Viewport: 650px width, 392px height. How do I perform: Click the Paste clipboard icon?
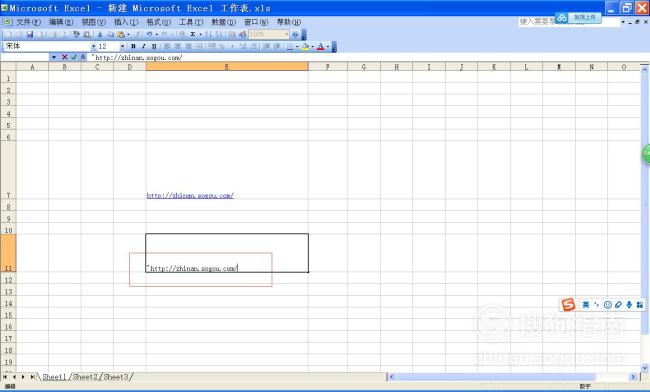point(121,34)
